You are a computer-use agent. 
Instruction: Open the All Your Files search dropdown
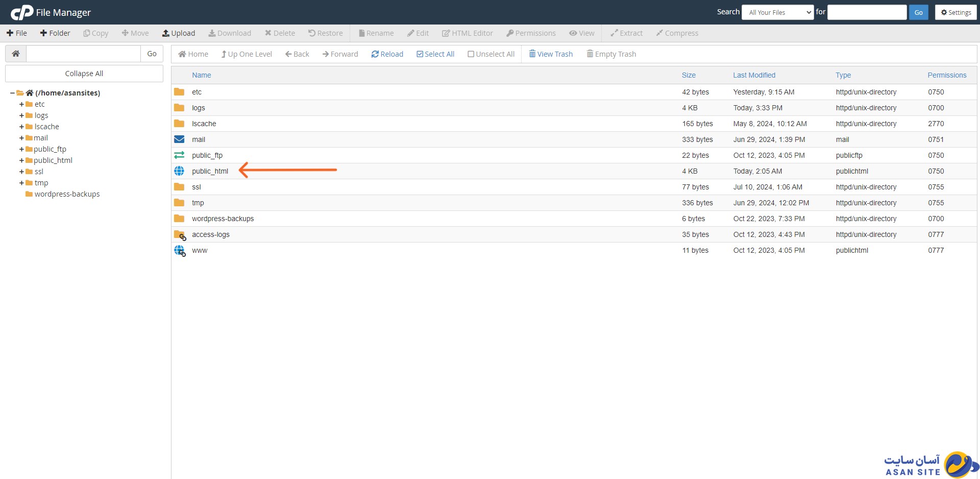(778, 12)
